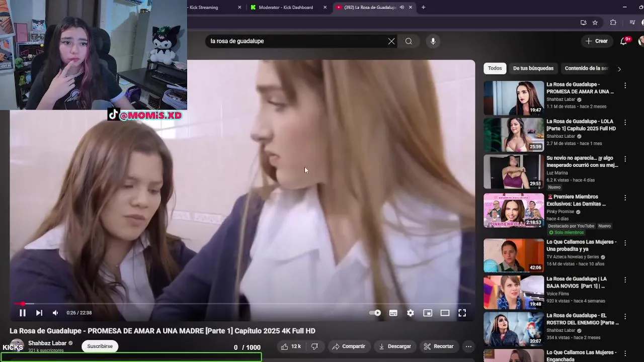The image size is (644, 362).
Task: Click install app icon in address bar
Action: click(x=583, y=23)
